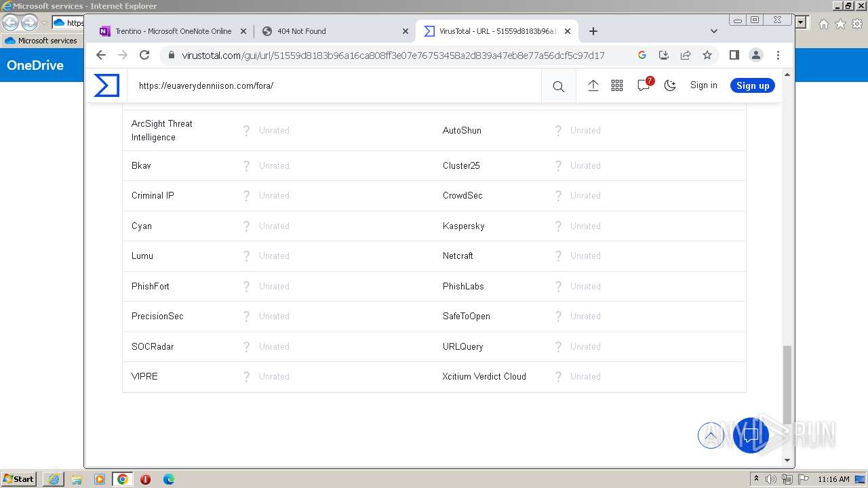This screenshot has height=488, width=868.
Task: Open the notifications icon with red badge
Action: point(644,85)
